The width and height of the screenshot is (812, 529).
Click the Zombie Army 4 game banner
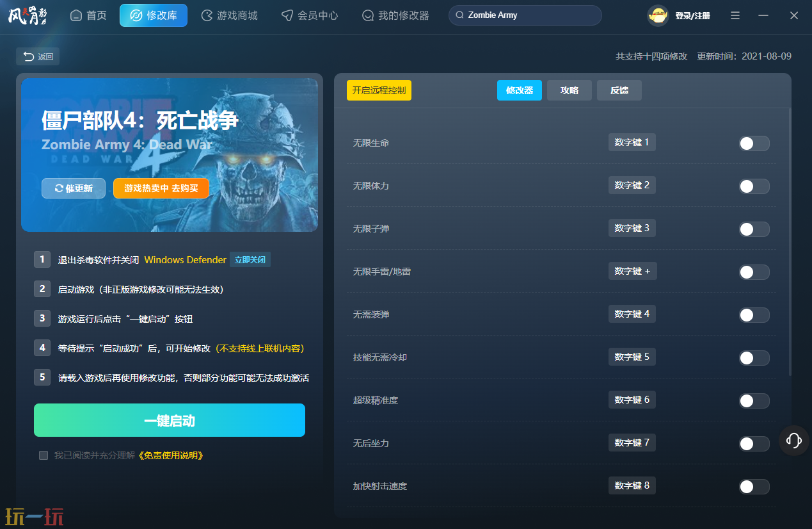170,154
